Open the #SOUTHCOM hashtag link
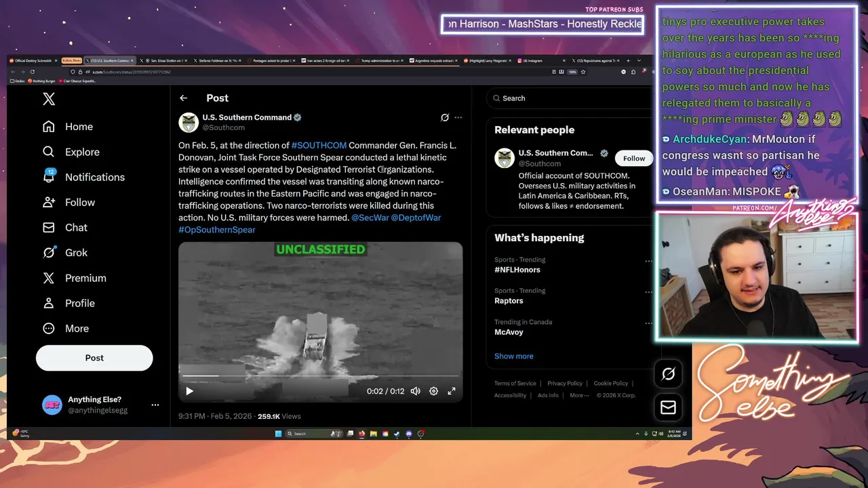This screenshot has height=488, width=868. [x=319, y=145]
